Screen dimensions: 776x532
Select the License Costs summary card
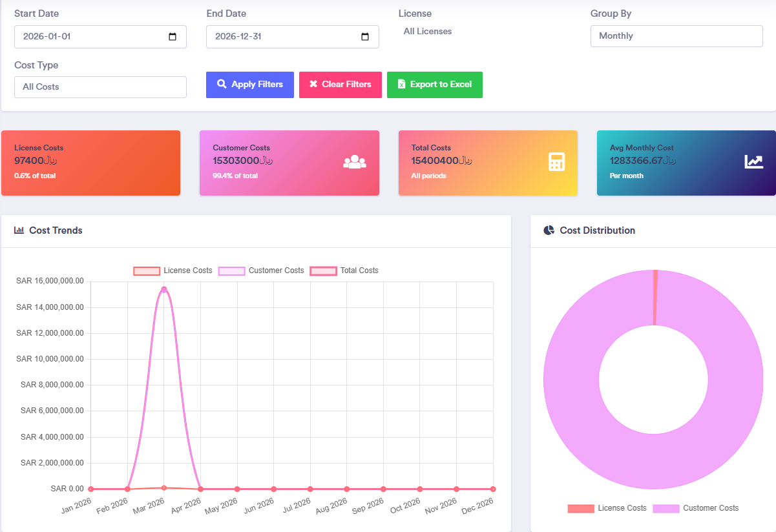point(90,163)
